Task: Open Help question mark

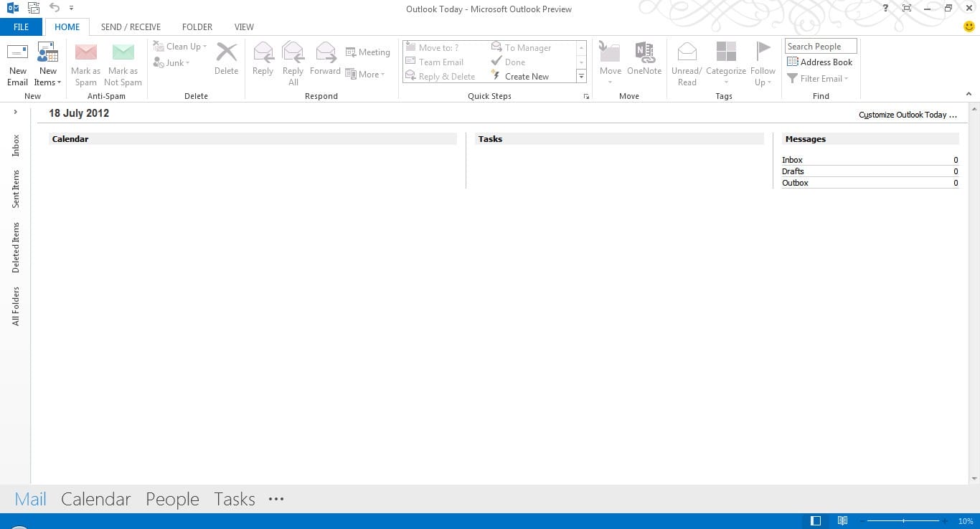Action: (x=885, y=8)
